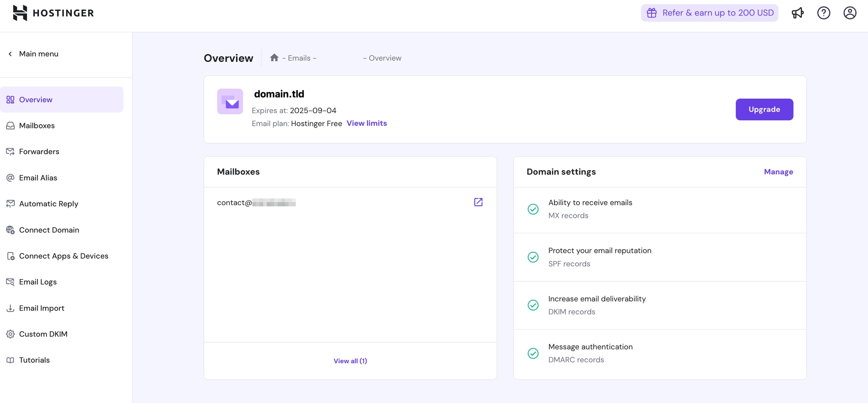Click the Hostinger logo
Viewport: 868px width, 403px height.
point(53,13)
